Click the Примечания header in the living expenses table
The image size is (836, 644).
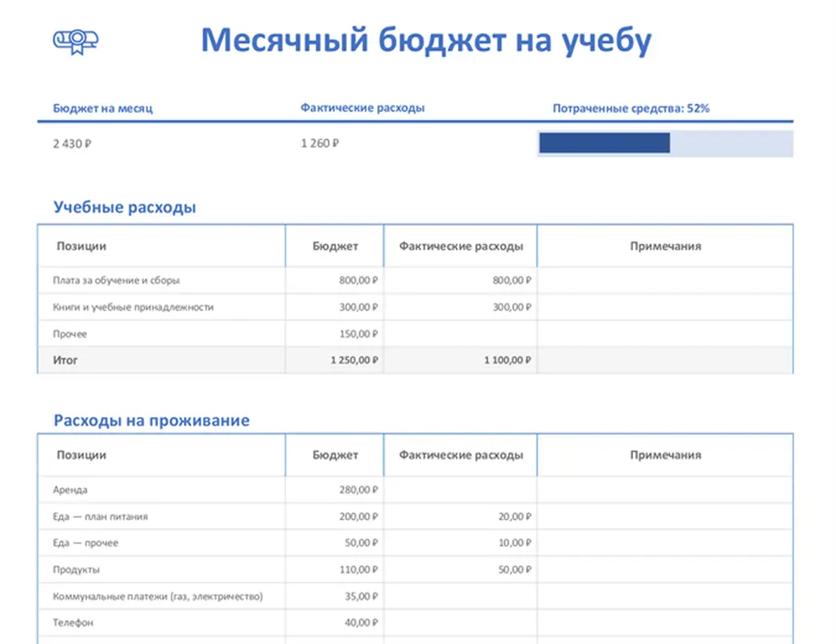pos(665,455)
